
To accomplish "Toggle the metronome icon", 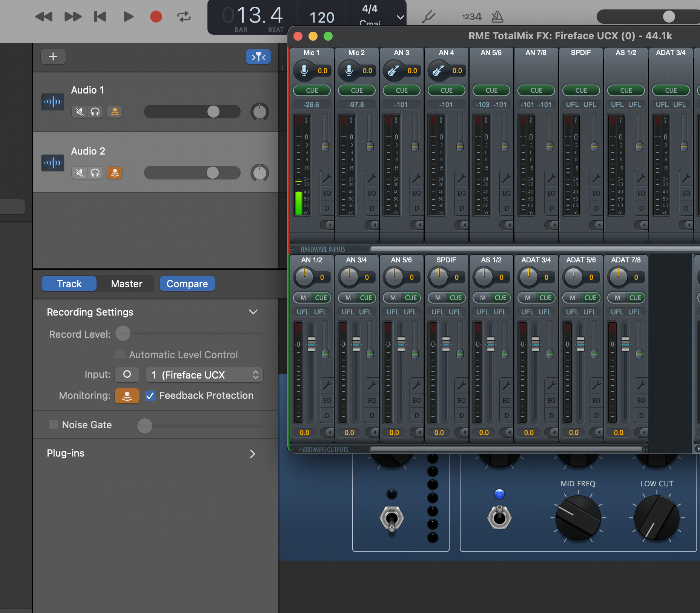I will point(497,17).
